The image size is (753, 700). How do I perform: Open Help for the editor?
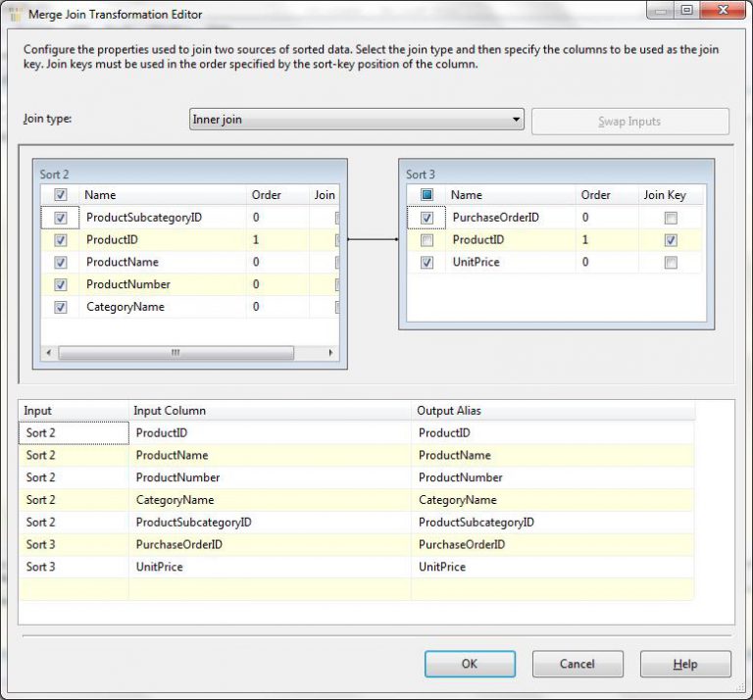point(684,664)
